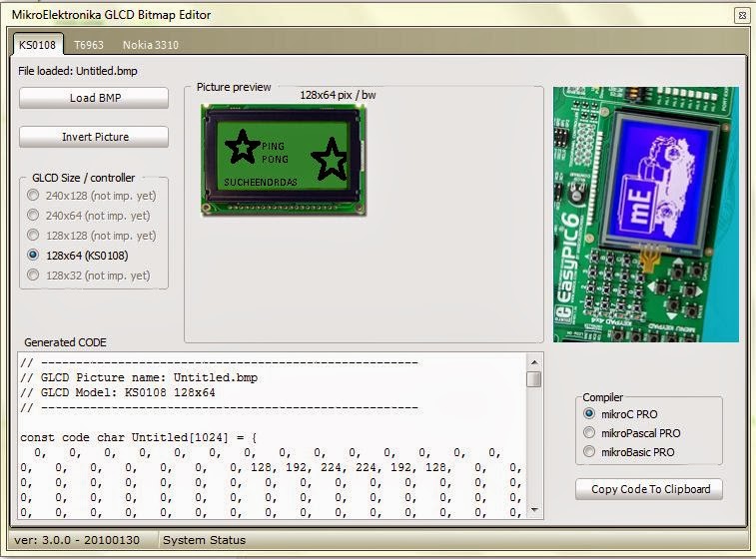Click the 'Generated CODE' label
The height and width of the screenshot is (559, 756).
tap(65, 342)
